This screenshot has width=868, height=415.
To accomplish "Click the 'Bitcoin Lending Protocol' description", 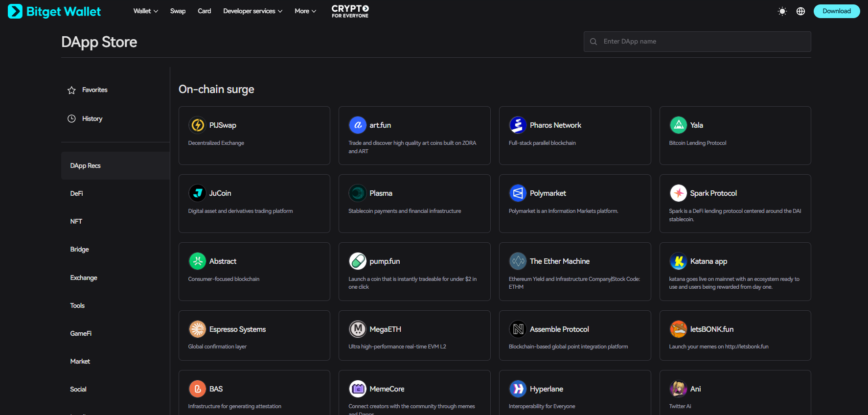I will click(x=697, y=143).
